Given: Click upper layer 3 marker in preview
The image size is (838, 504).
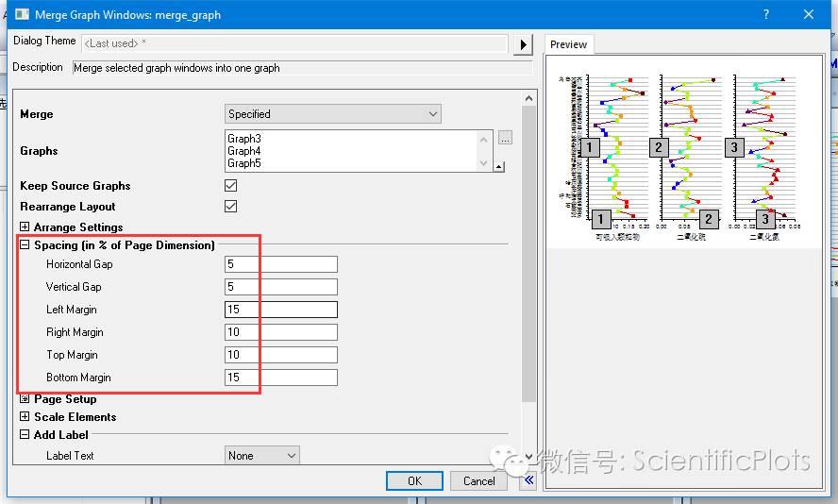Looking at the screenshot, I should point(734,147).
